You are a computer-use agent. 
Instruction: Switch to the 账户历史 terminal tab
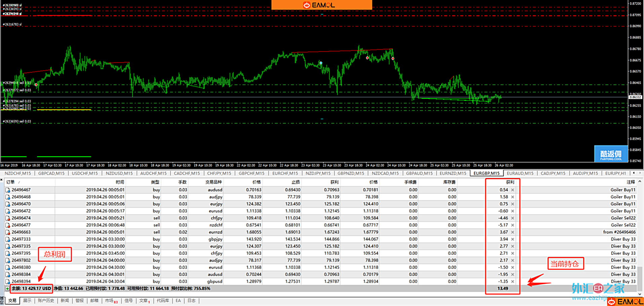pyautogui.click(x=46, y=301)
